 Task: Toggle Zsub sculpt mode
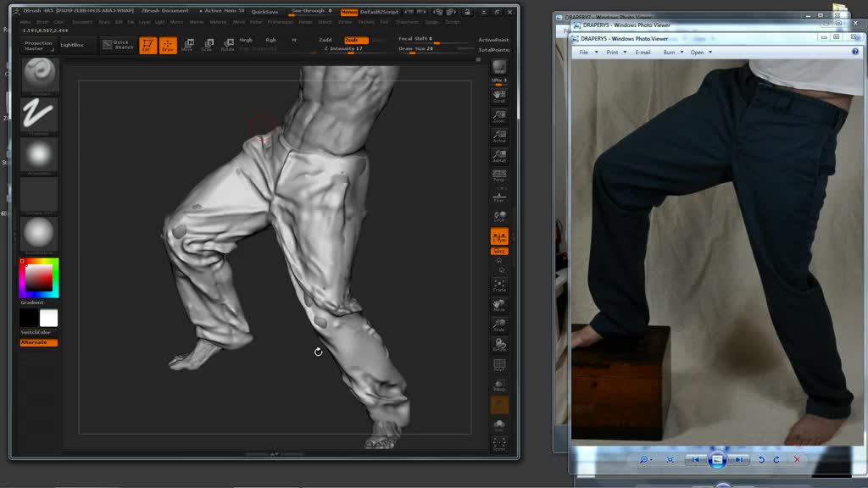tap(355, 40)
